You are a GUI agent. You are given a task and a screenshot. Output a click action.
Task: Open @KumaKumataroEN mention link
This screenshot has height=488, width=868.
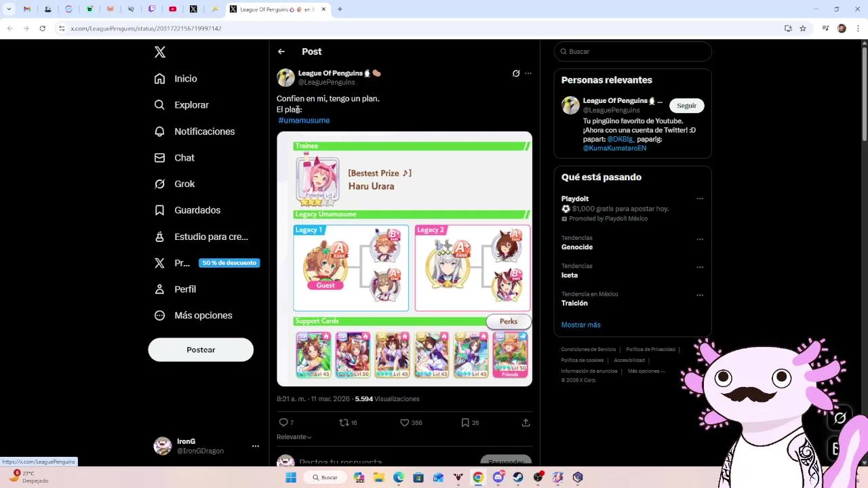tap(614, 148)
